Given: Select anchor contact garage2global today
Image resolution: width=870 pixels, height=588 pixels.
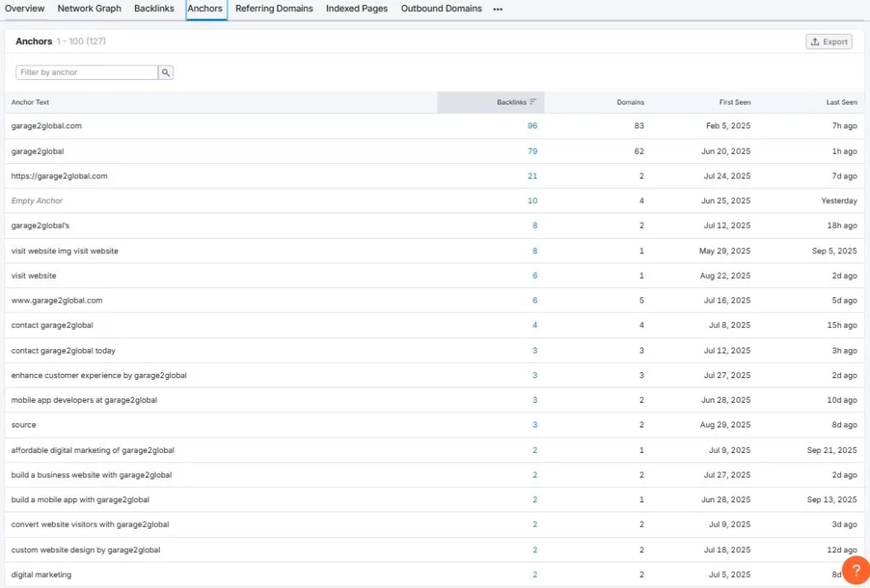Looking at the screenshot, I should tap(63, 351).
